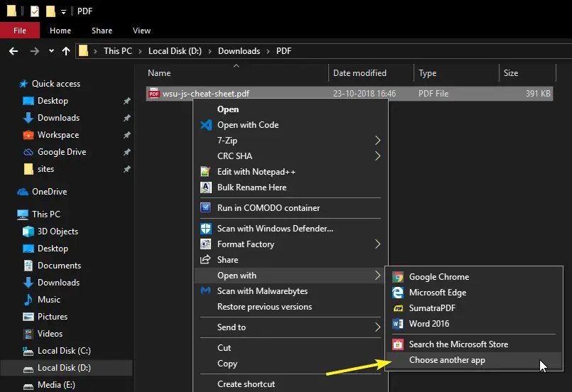The height and width of the screenshot is (392, 572).
Task: Click the Up one level arrow button
Action: [66, 51]
